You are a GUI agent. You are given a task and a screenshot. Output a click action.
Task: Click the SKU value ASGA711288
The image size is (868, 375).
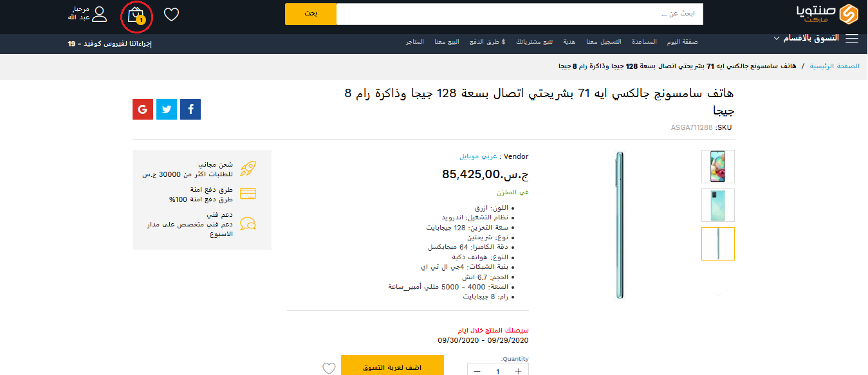point(692,127)
